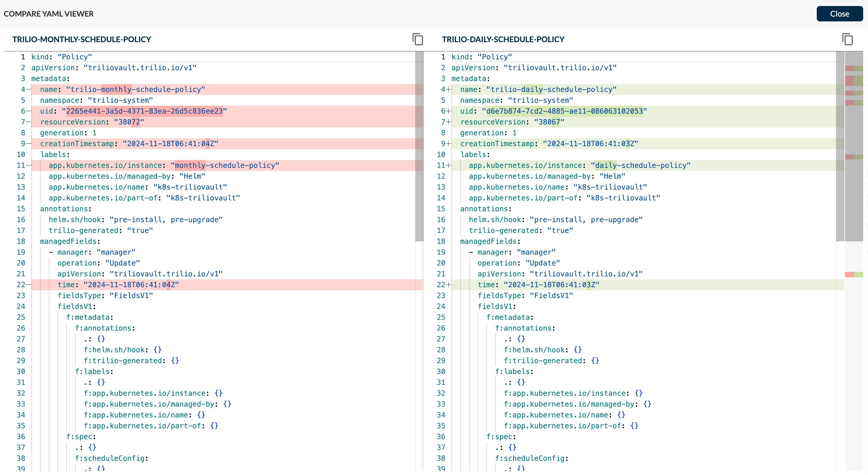The height and width of the screenshot is (475, 868).
Task: Click overview ruler red-green marker near line 22
Action: [854, 275]
